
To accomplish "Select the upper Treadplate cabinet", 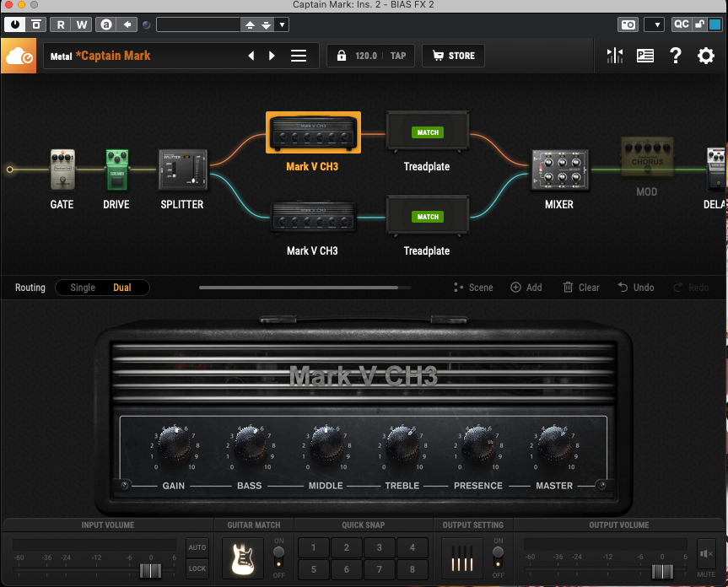I will 427,132.
